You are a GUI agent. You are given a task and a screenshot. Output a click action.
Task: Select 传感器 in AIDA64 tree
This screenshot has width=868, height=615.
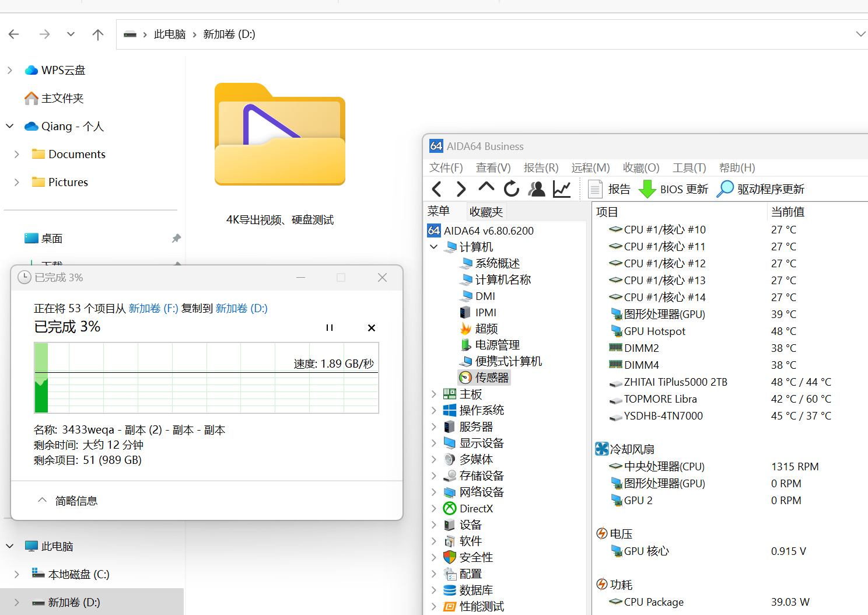tap(484, 378)
